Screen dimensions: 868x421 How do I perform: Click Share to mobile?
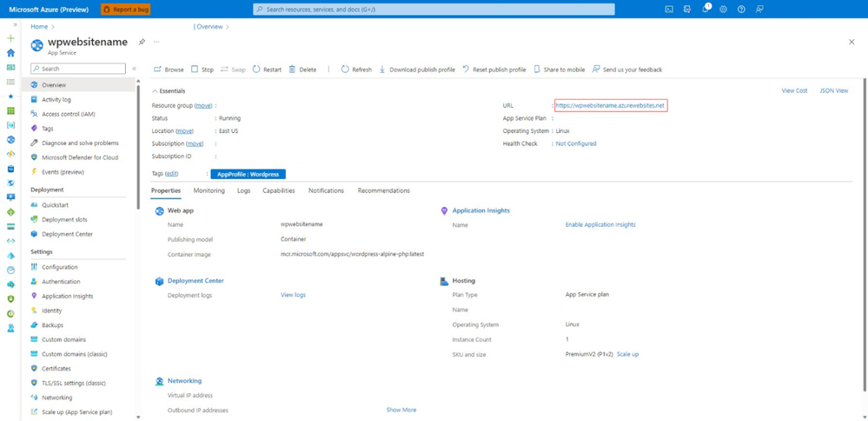click(x=559, y=70)
